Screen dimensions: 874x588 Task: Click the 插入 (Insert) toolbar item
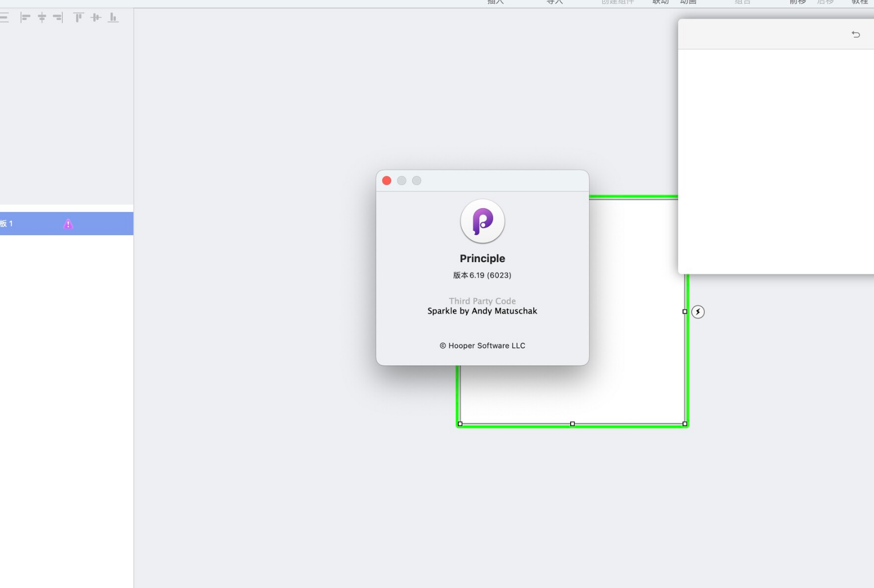496,2
